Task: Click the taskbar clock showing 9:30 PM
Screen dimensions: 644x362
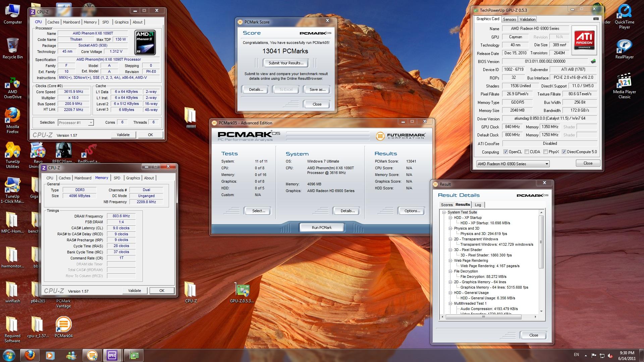Action: tap(627, 355)
